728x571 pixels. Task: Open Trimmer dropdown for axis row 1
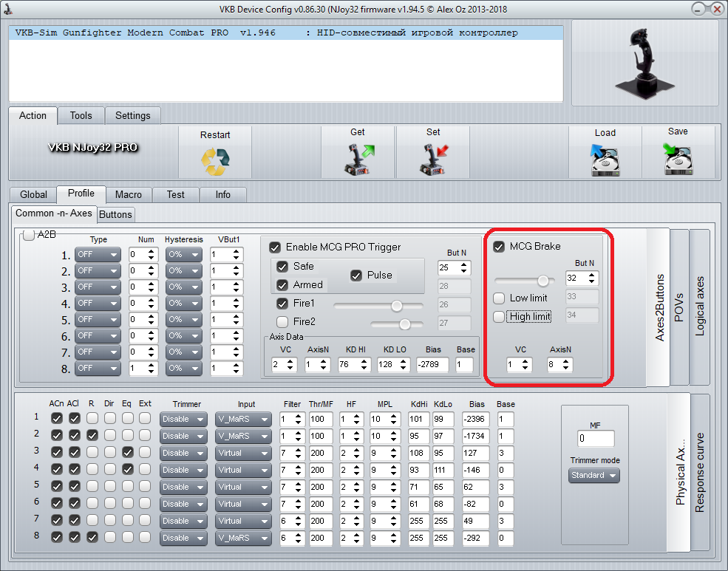(183, 420)
